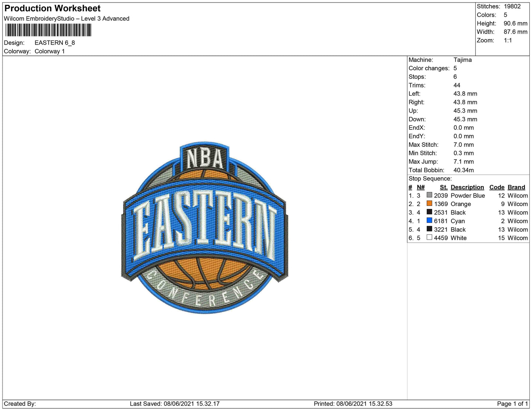Click the "St." column header
Screen dimensions: 532x409
[x=444, y=187]
